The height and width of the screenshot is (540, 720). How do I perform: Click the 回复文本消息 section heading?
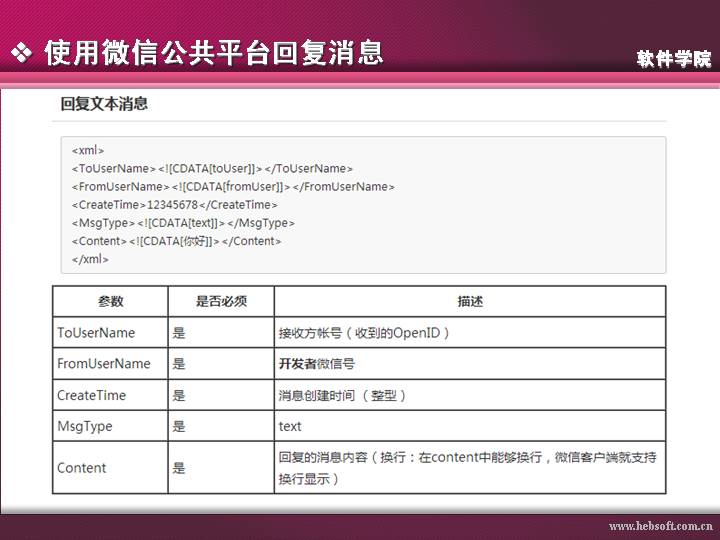click(x=104, y=104)
